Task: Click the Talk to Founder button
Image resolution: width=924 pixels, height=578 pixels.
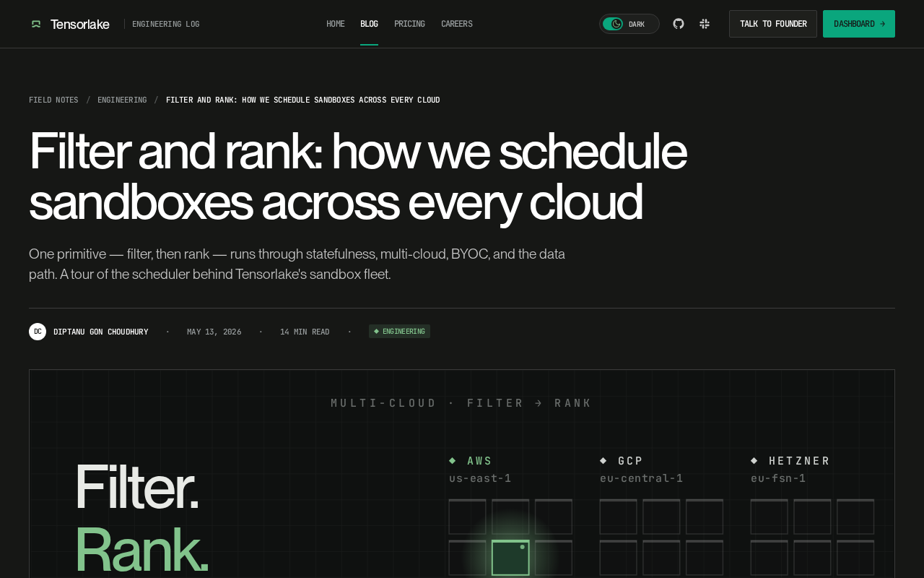Action: [773, 24]
